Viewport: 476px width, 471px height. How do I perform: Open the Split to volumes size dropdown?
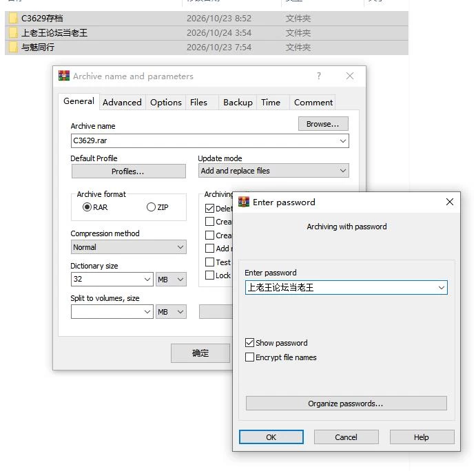[x=147, y=312]
